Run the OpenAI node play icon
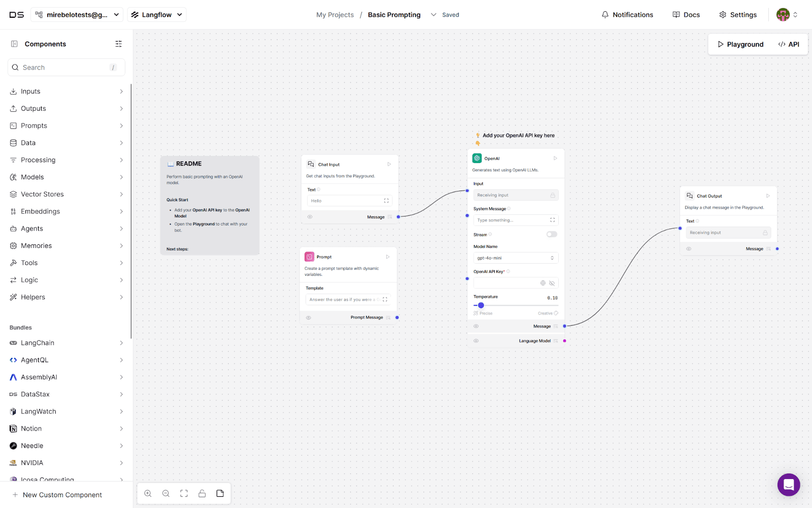Viewport: 812px width, 508px height. [x=555, y=158]
